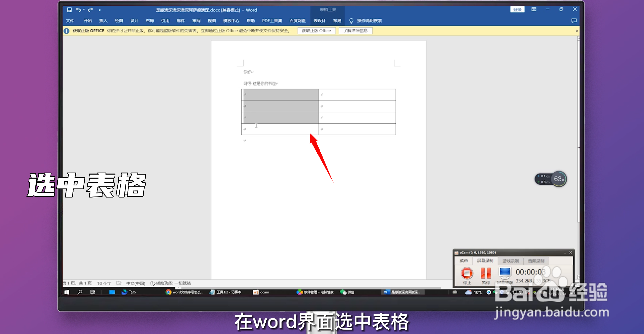This screenshot has width=644, height=334.
Task: Click the 获取正版 Office button
Action: click(316, 31)
